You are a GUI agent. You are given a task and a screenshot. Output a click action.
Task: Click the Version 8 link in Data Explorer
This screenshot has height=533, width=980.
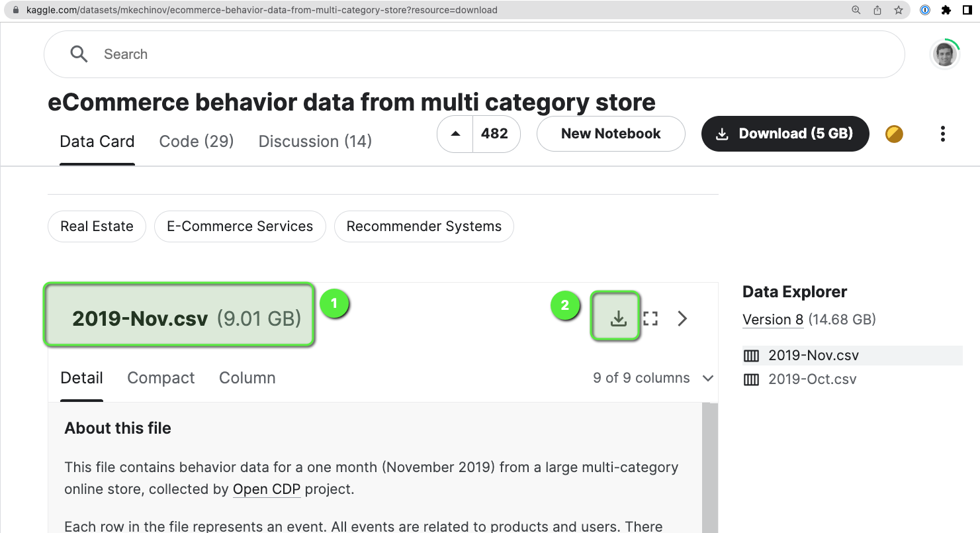click(772, 319)
